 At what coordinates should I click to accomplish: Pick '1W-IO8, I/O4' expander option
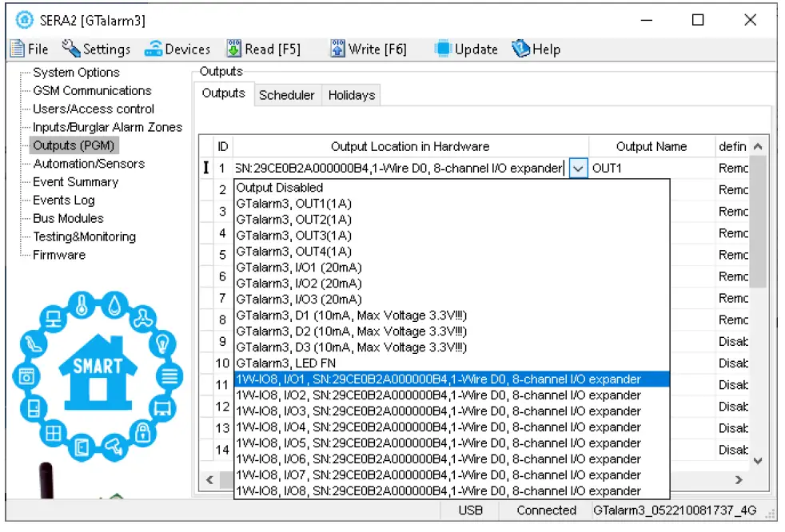[438, 427]
